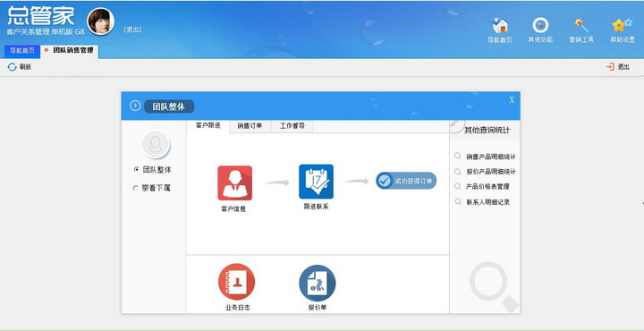Open the 客户信息 red person icon

234,183
